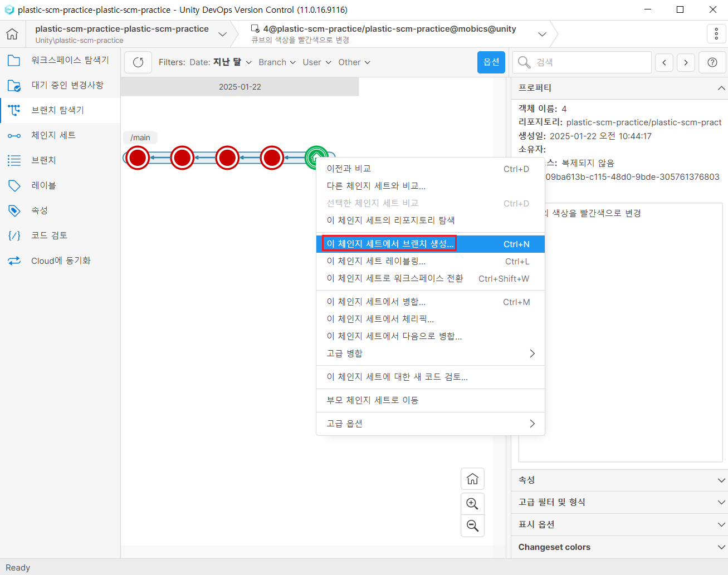Viewport: 728px width, 575px height.
Task: Open the help question-mark button
Action: 712,62
